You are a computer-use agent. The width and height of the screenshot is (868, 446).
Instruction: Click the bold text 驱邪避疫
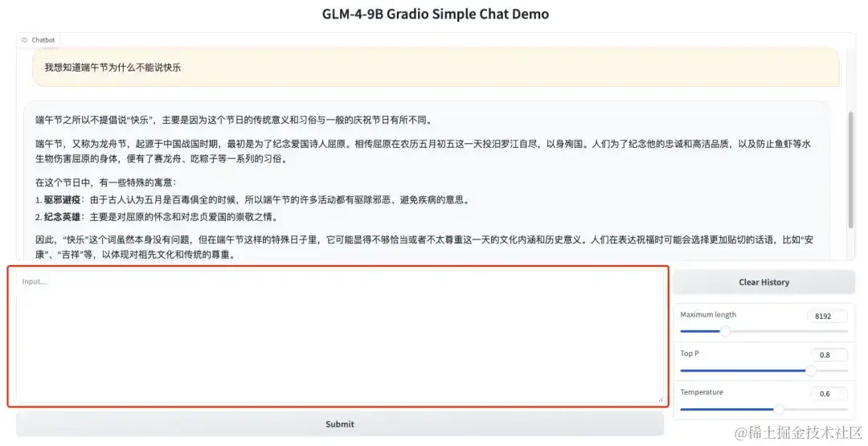point(62,200)
